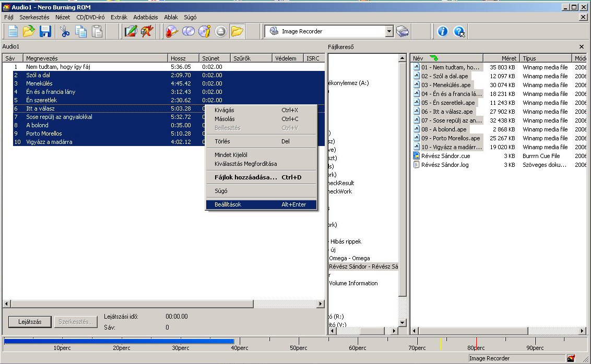
Task: Click the yellow marker on capacity bar
Action: [x=441, y=343]
